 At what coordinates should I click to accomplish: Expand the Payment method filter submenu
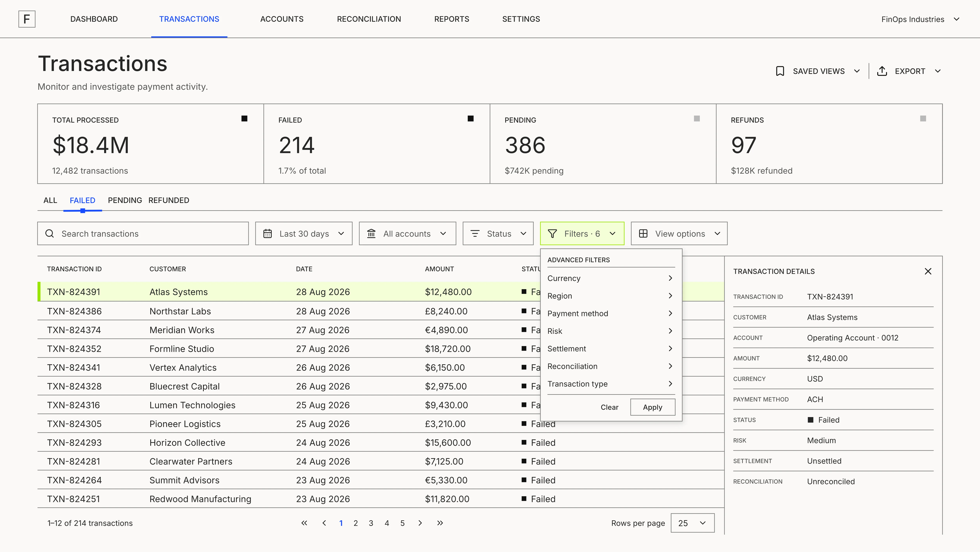[x=611, y=313]
